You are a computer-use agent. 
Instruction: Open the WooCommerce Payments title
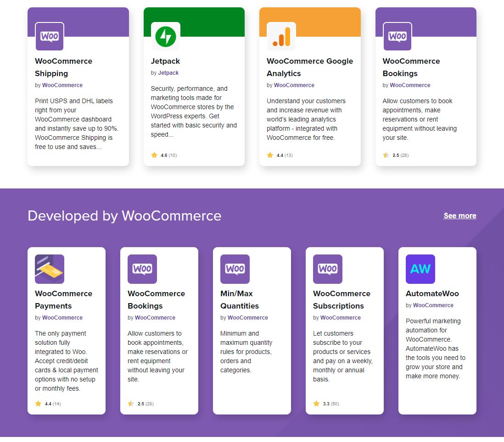[64, 299]
